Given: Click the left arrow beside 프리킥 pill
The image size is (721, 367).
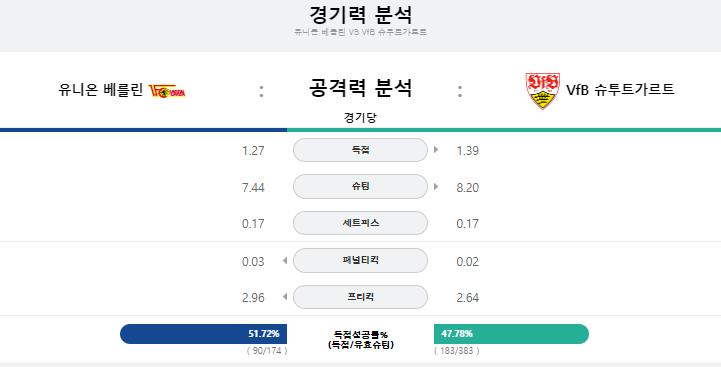Looking at the screenshot, I should 285,297.
